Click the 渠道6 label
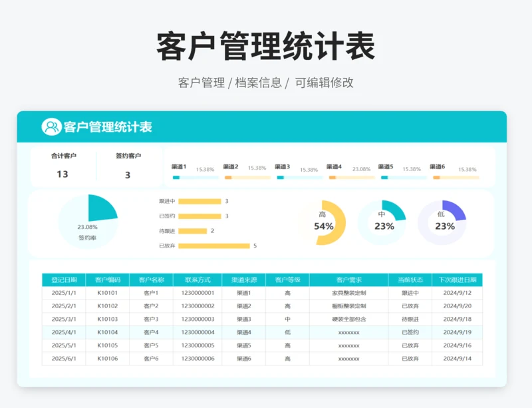 coord(438,167)
